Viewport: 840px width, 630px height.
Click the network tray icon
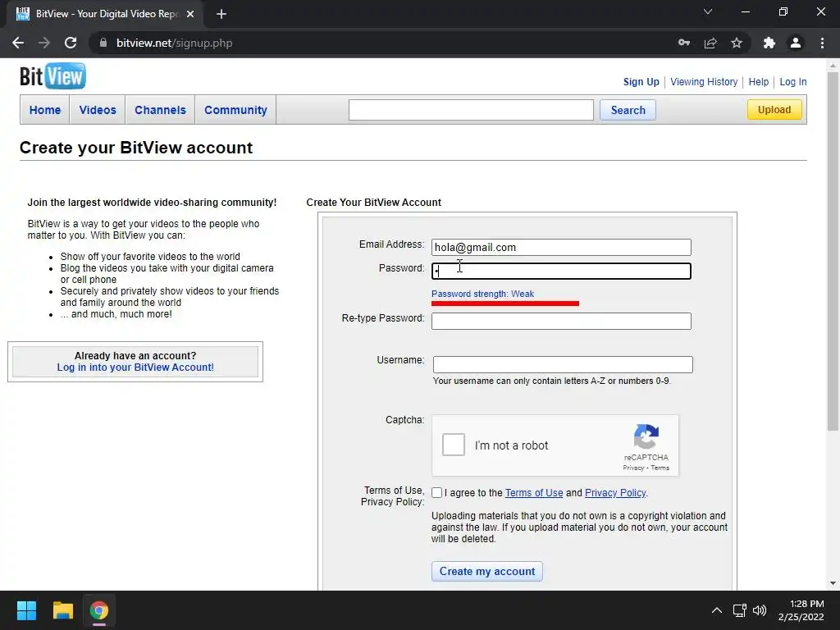point(740,610)
